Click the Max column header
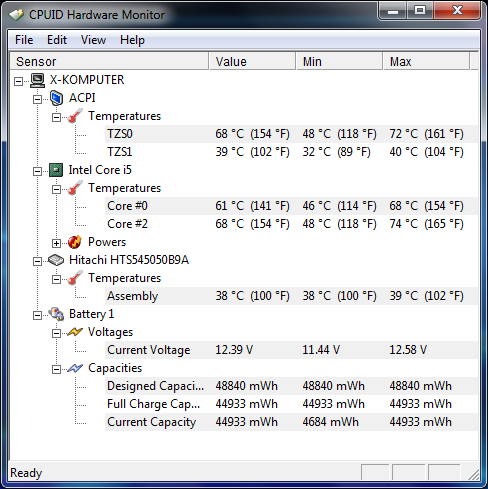The image size is (488, 489). (x=426, y=61)
